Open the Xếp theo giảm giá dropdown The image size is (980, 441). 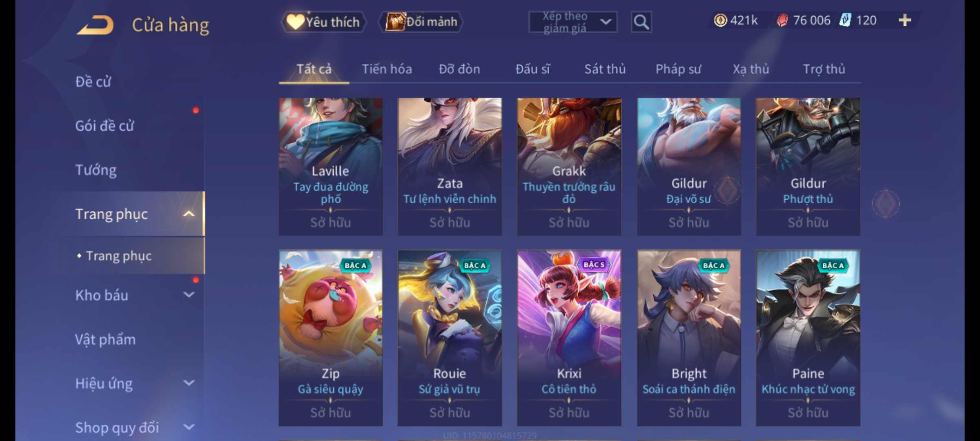(x=572, y=22)
